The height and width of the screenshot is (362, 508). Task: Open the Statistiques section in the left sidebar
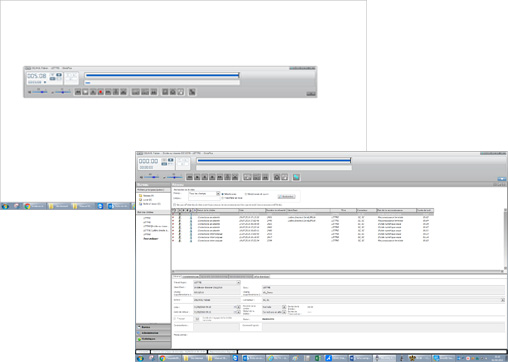[x=153, y=339]
